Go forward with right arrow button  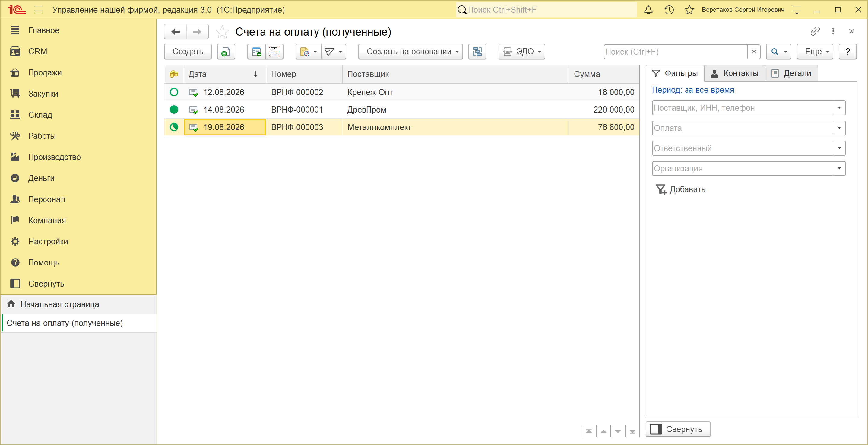(198, 32)
